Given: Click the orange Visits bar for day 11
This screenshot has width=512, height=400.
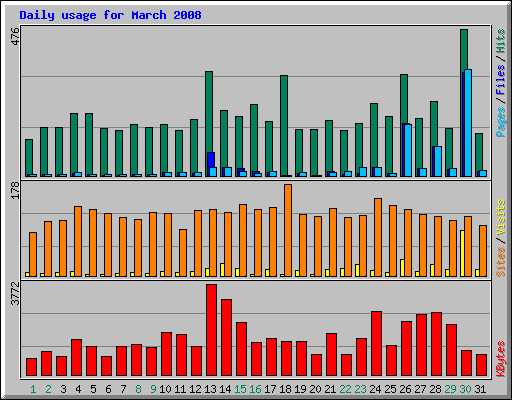Looking at the screenshot, I should point(183,253).
